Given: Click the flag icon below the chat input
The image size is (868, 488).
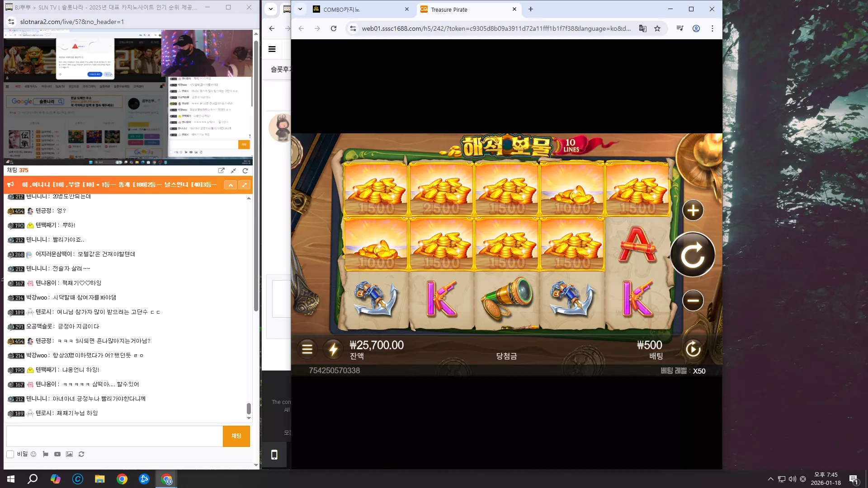Looking at the screenshot, I should click(46, 454).
